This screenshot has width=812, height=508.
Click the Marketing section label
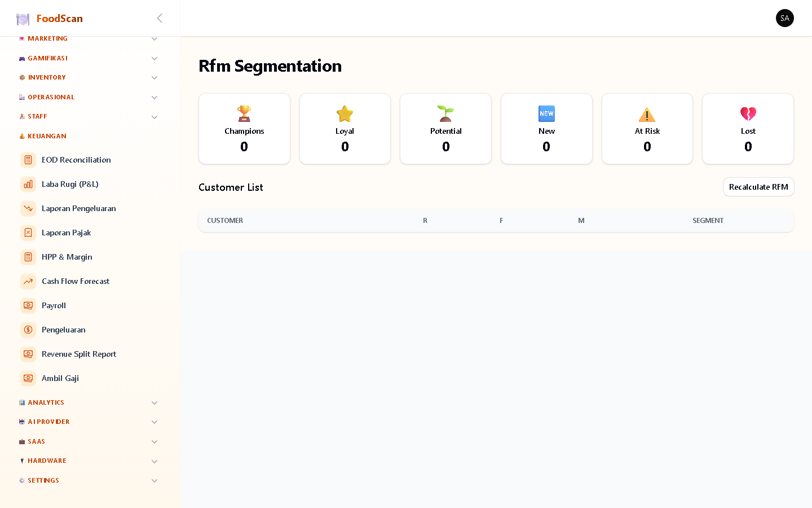[x=48, y=38]
